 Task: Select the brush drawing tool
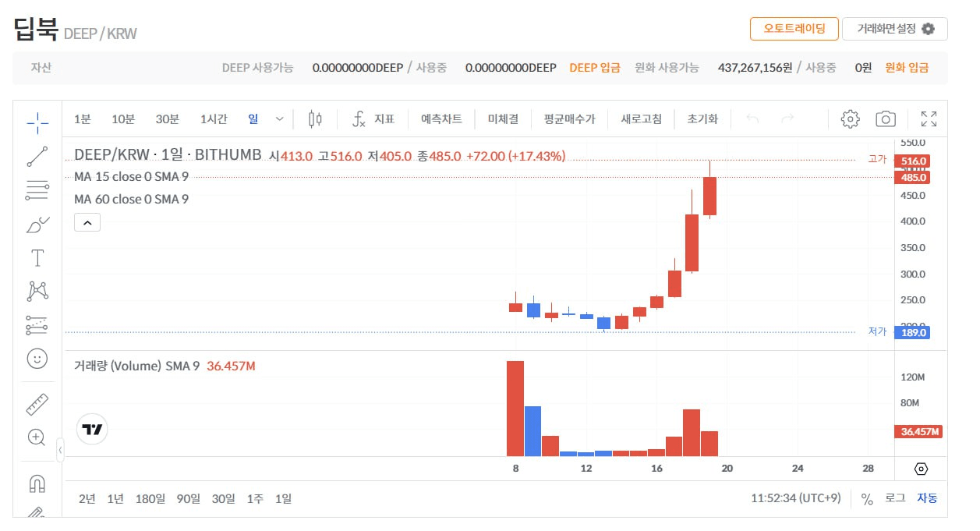pyautogui.click(x=37, y=225)
